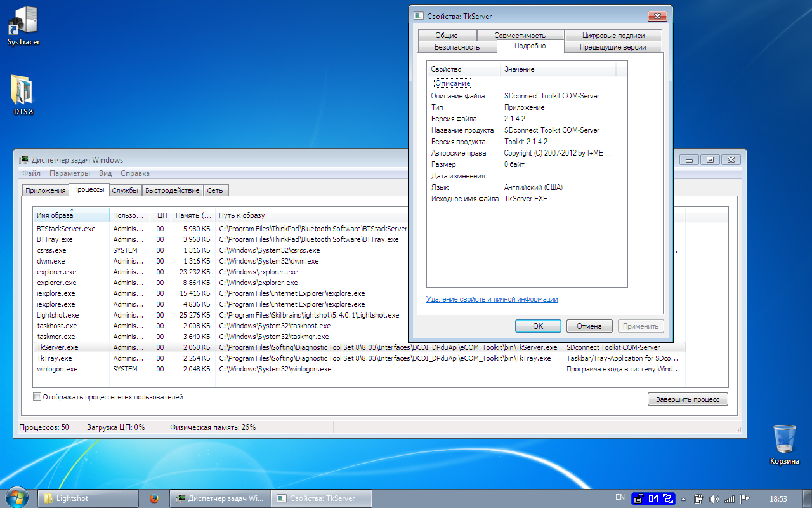Sort by Пользо... column header
Screen dimensions: 812x508
coord(129,215)
